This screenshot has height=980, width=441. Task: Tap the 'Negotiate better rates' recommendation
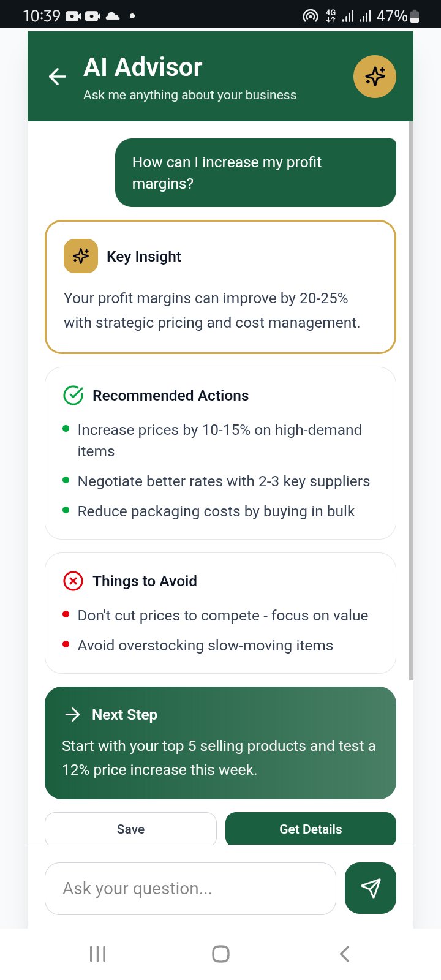[x=224, y=481]
